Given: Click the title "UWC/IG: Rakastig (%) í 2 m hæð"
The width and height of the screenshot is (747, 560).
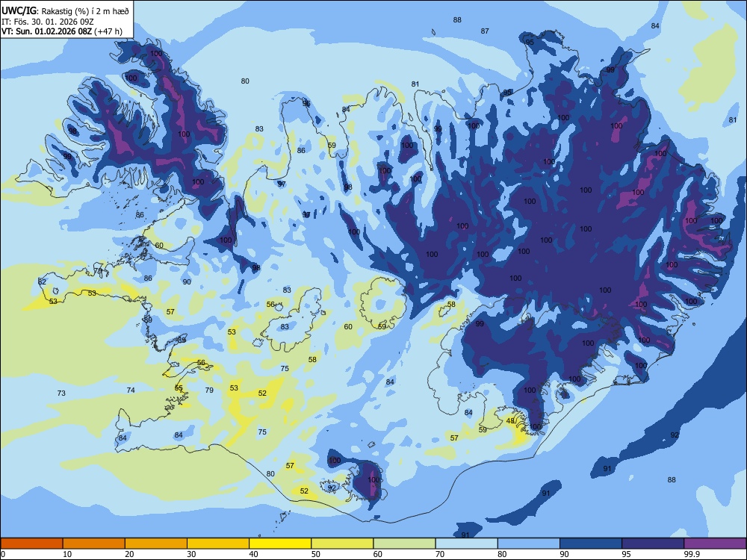Looking at the screenshot, I should click(x=65, y=11).
